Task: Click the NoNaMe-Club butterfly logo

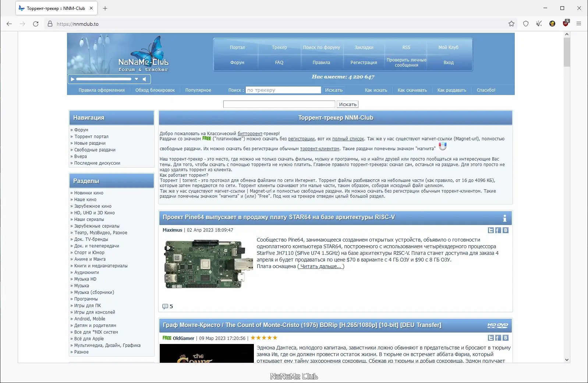Action: [x=144, y=54]
